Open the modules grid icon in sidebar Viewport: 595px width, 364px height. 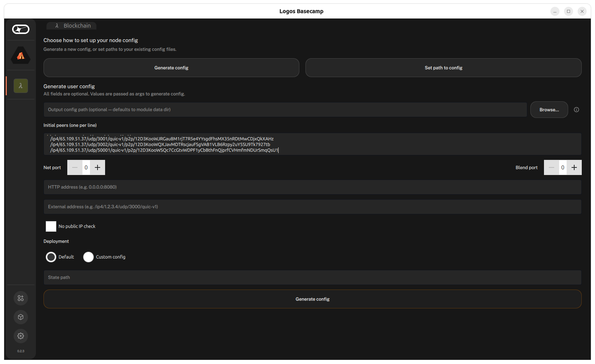(x=21, y=298)
